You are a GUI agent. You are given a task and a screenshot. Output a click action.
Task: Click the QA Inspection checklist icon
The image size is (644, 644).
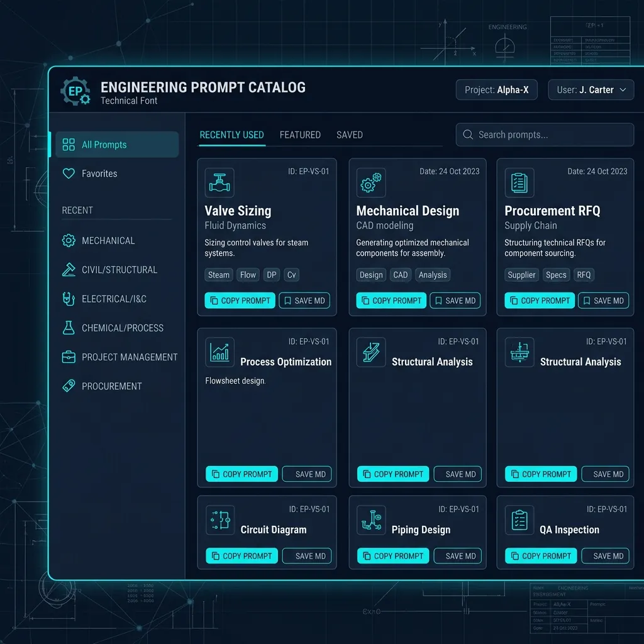(x=519, y=520)
